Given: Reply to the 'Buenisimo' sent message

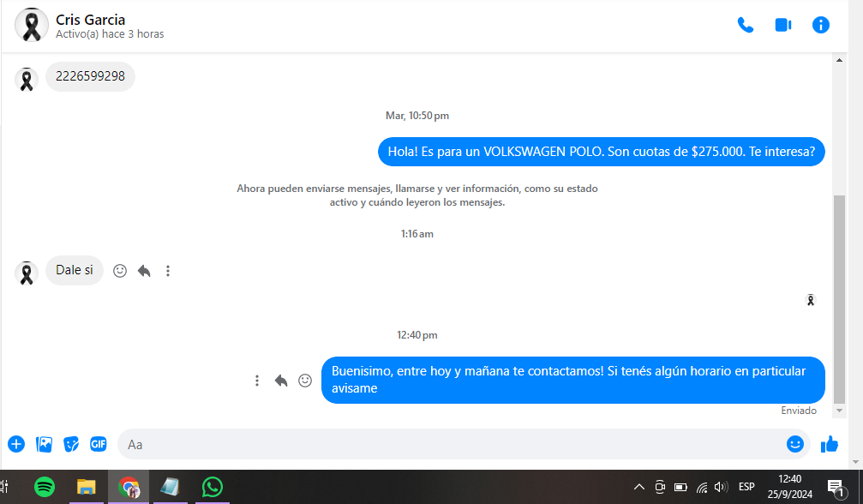Looking at the screenshot, I should point(281,381).
